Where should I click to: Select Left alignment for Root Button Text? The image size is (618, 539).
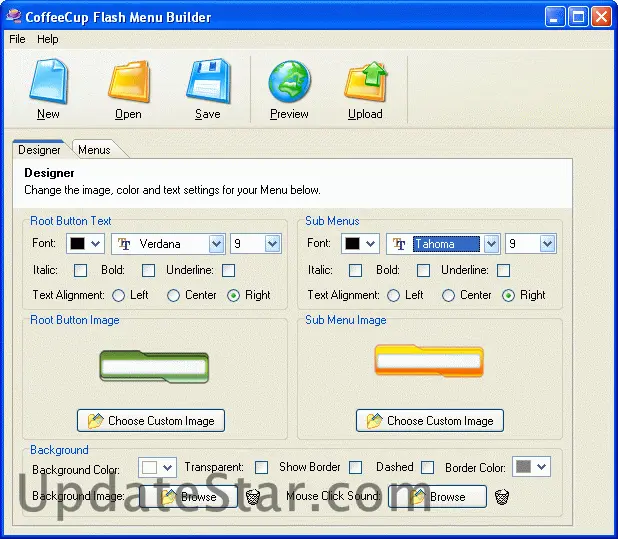(x=118, y=296)
